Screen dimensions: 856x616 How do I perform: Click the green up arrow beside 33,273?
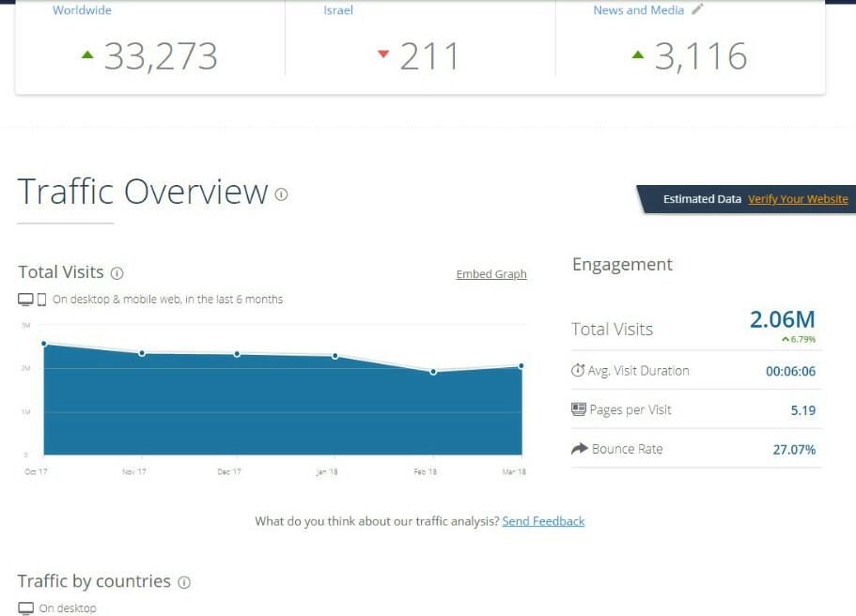coord(87,55)
